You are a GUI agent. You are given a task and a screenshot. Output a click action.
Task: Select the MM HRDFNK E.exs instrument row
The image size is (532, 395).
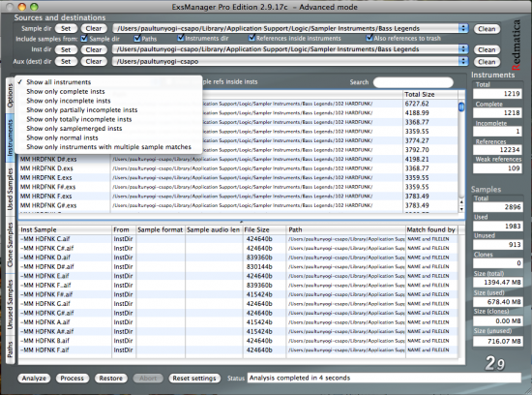pyautogui.click(x=238, y=177)
